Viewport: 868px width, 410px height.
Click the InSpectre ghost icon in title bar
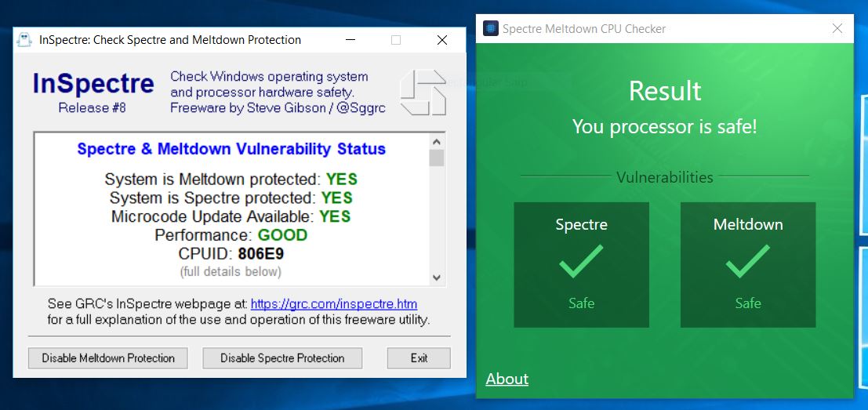(24, 40)
